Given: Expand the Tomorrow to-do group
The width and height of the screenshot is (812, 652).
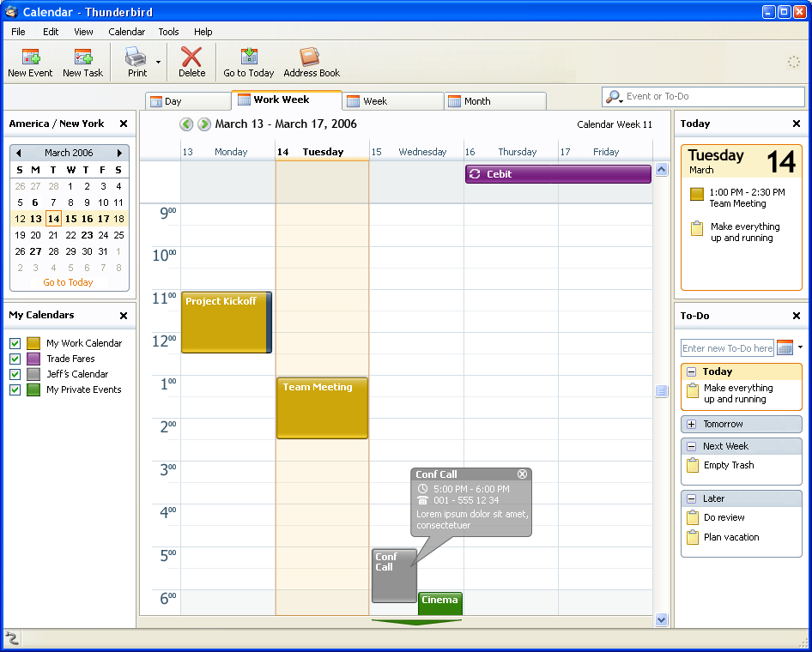Looking at the screenshot, I should [x=691, y=425].
